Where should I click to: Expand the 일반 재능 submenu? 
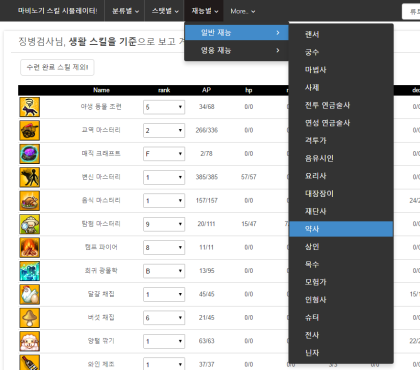point(237,33)
